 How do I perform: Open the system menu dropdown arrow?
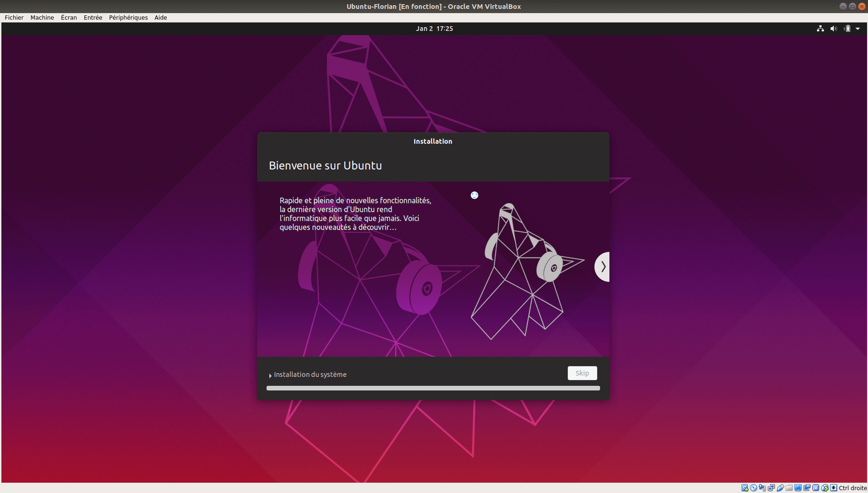(858, 29)
